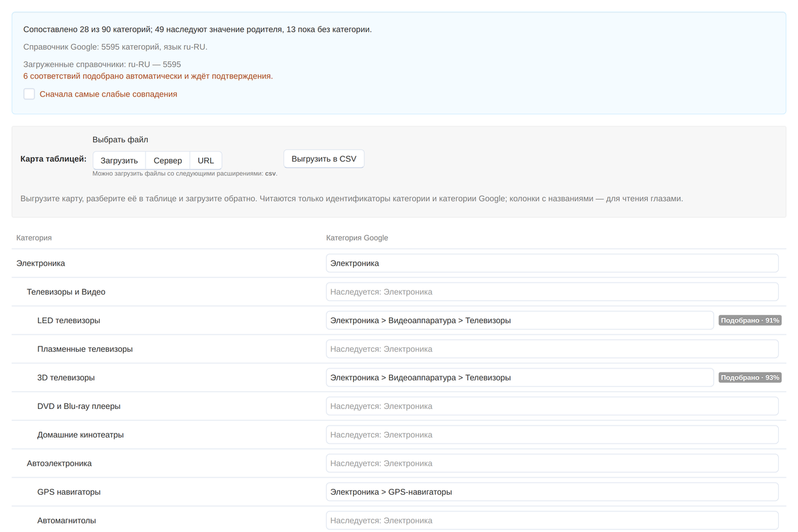Screen dimensions: 798x532
Task: Click the Домашние кинотеатры category name
Action: point(80,435)
